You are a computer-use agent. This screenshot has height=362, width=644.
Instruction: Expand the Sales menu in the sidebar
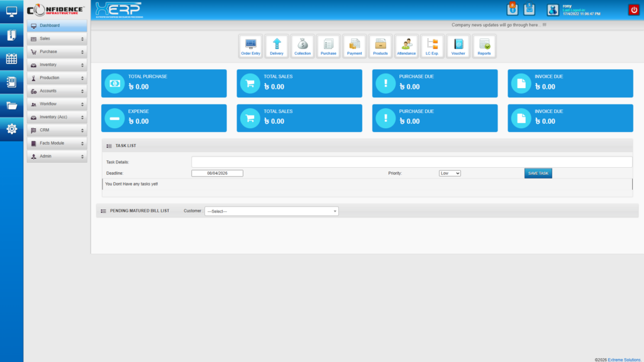(x=57, y=38)
